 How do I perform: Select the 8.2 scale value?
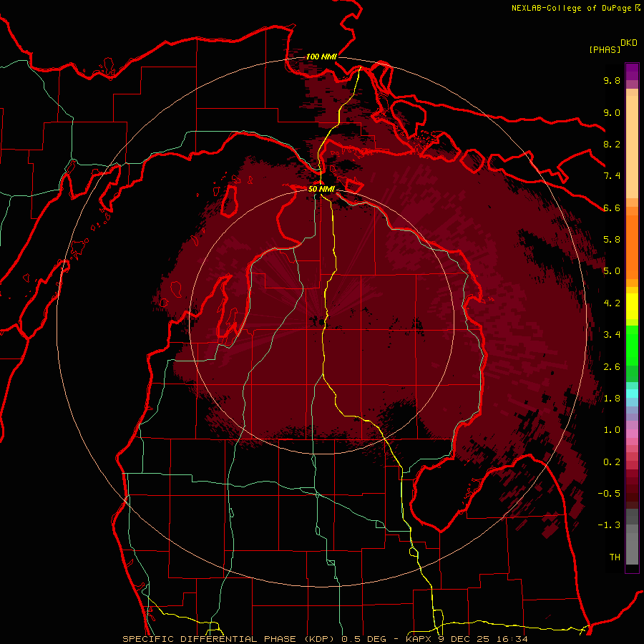612,144
